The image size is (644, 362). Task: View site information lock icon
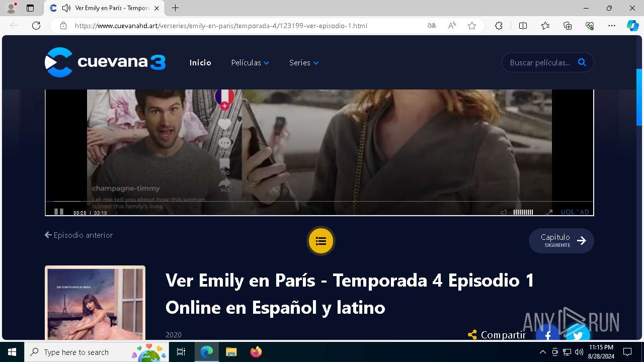(x=63, y=26)
